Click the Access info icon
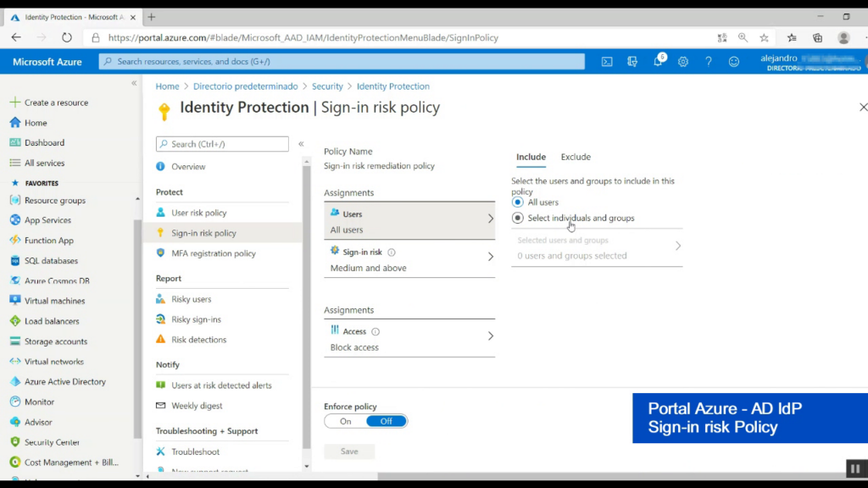 point(376,332)
